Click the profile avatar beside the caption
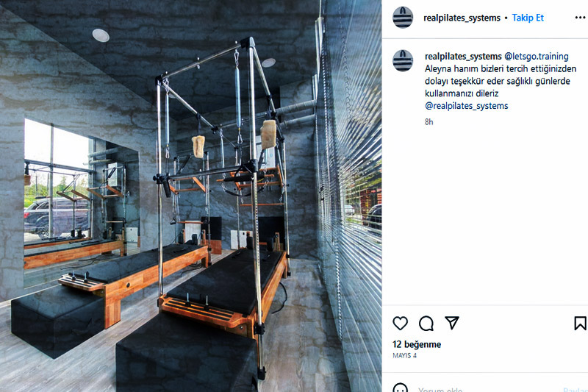 [403, 60]
